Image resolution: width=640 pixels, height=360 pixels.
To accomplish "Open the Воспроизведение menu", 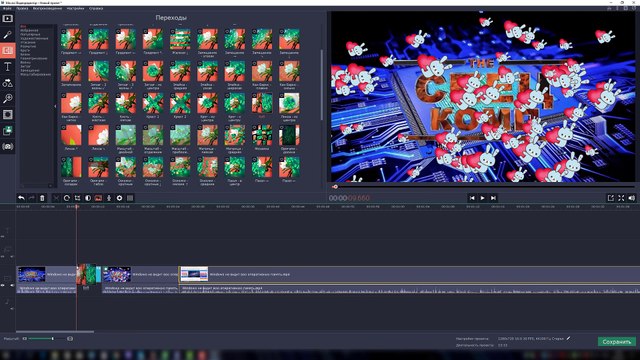I will pos(47,8).
